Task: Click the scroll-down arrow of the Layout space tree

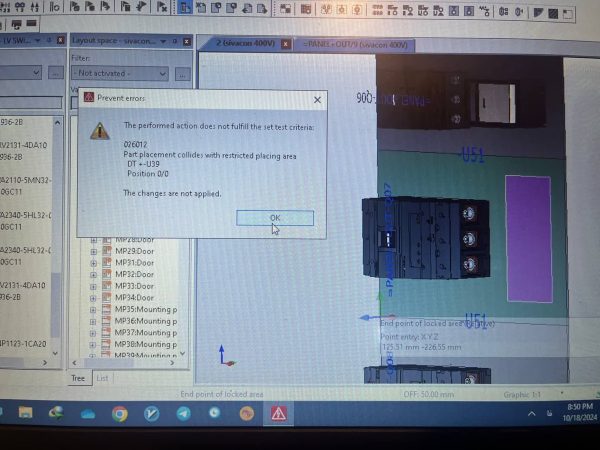Action: tap(183, 354)
